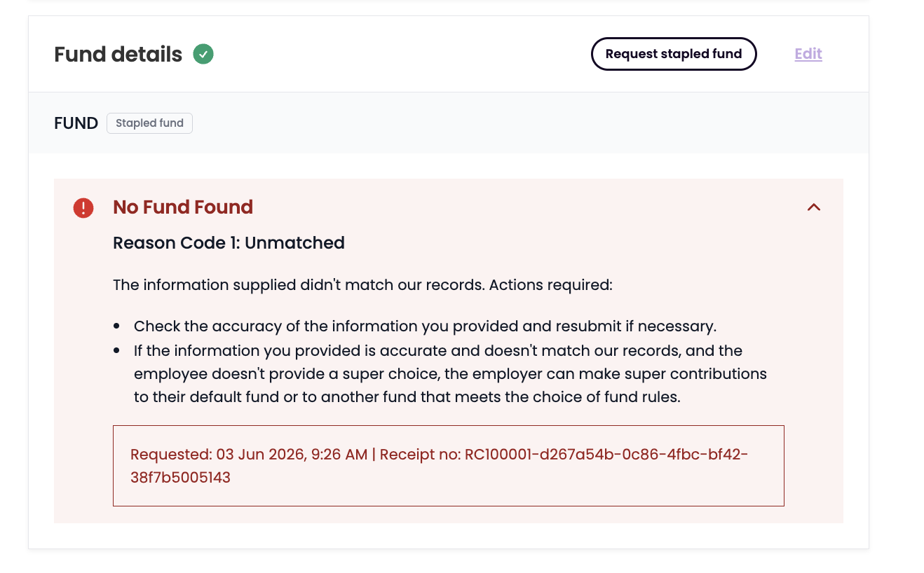Click the FUND section label
The height and width of the screenshot is (573, 924).
pyautogui.click(x=76, y=123)
